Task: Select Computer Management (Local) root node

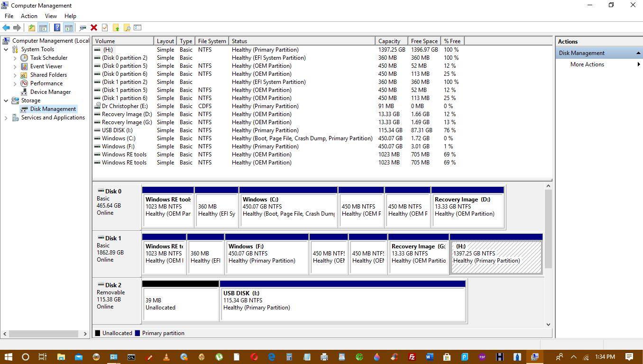Action: coord(50,41)
